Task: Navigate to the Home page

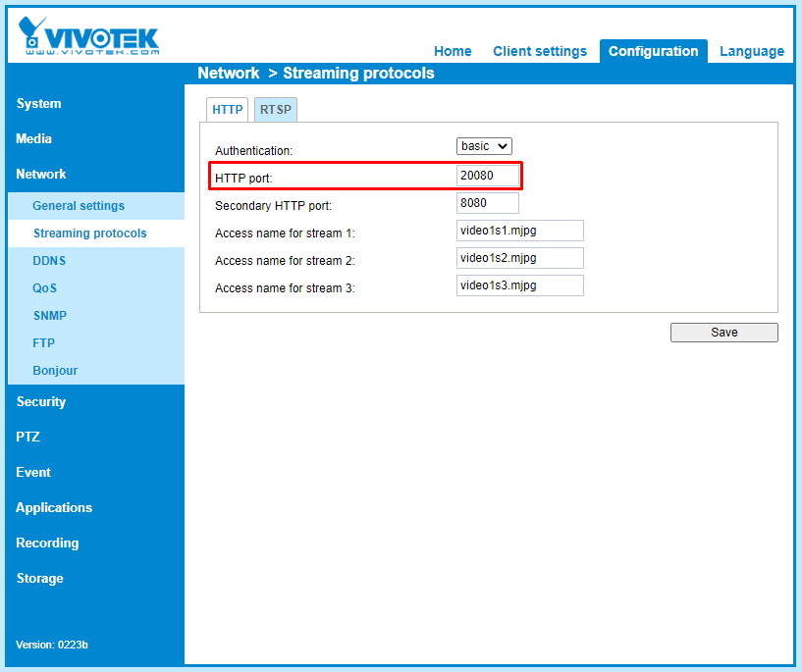Action: (x=453, y=51)
